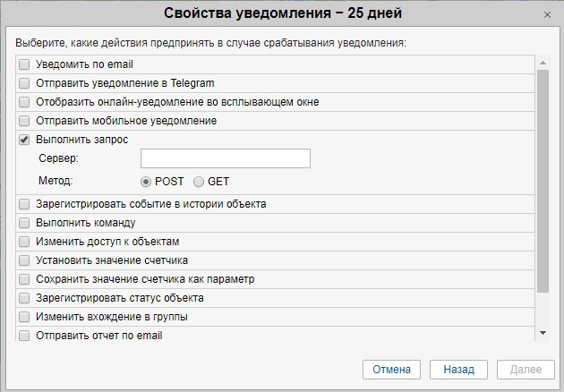This screenshot has width=564, height=392.
Task: Check 'Изменить вхождение в группы' option
Action: pyautogui.click(x=24, y=317)
